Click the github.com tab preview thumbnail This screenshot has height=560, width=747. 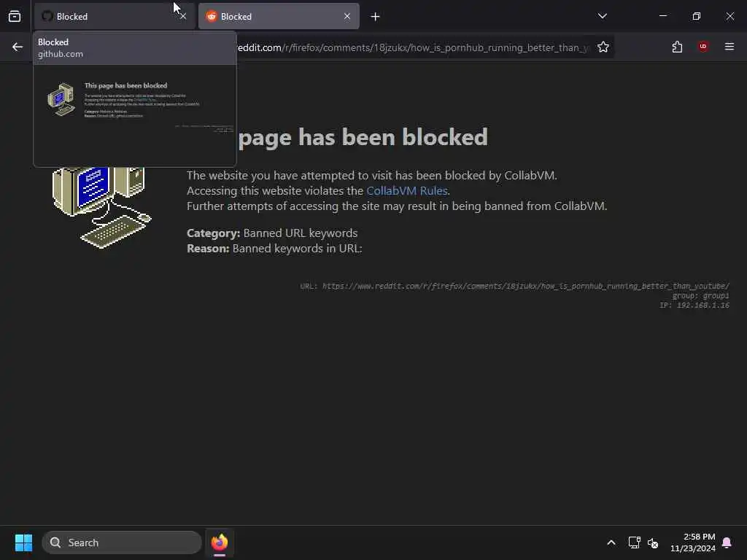135,115
